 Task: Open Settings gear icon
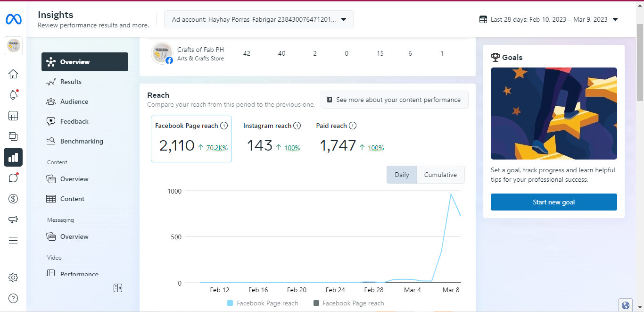(x=13, y=278)
